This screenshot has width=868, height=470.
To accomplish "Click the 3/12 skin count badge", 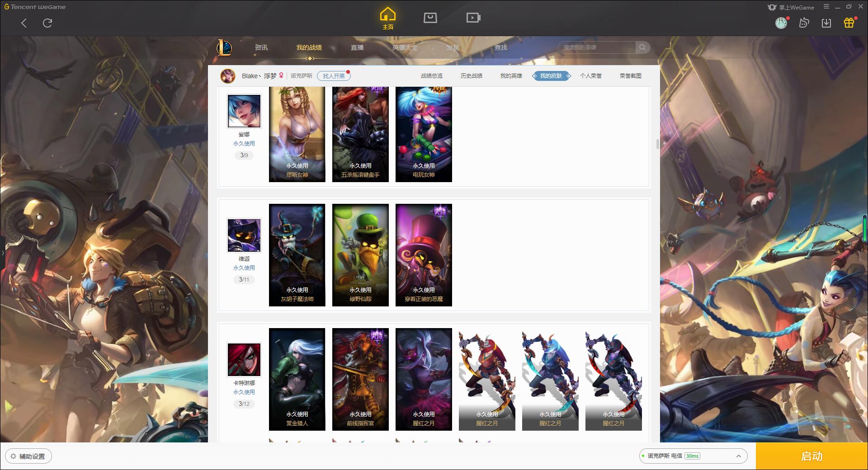I will 244,404.
